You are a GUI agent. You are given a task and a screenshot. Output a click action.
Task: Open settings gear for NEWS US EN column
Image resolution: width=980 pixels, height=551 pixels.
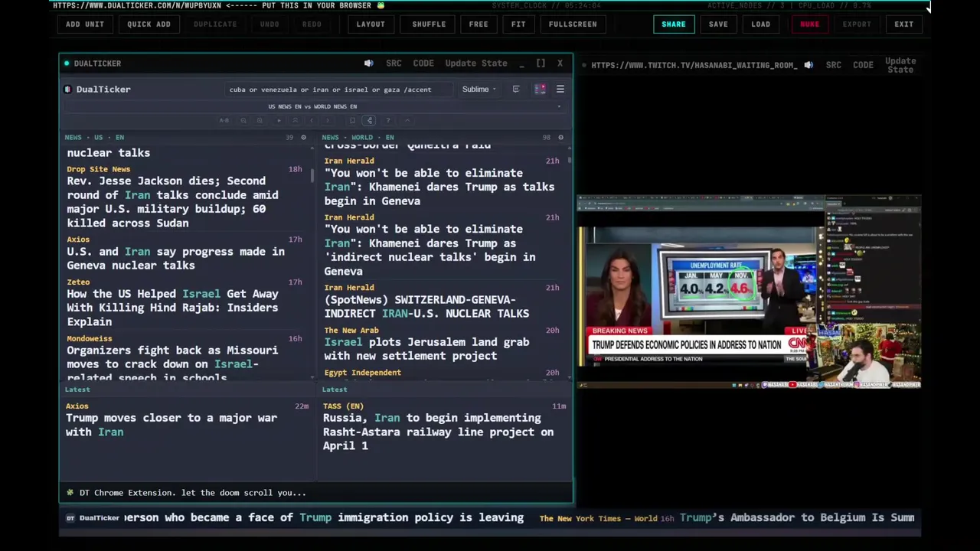coord(303,138)
